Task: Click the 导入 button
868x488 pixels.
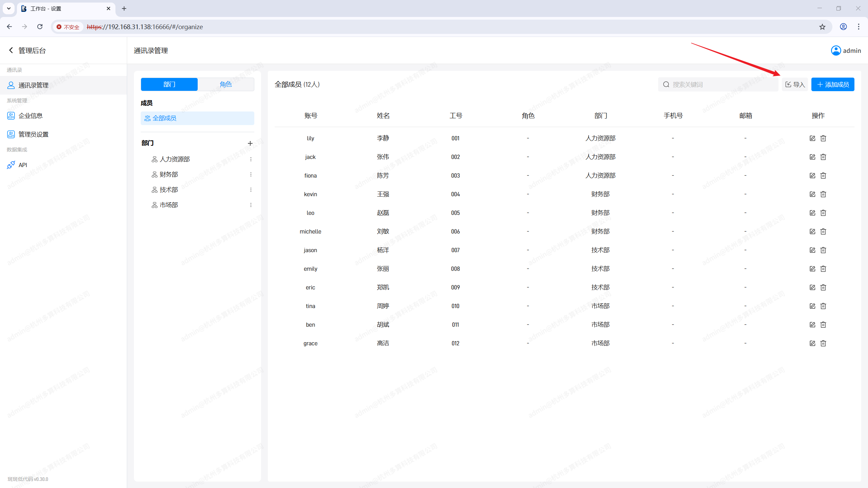Action: point(795,84)
